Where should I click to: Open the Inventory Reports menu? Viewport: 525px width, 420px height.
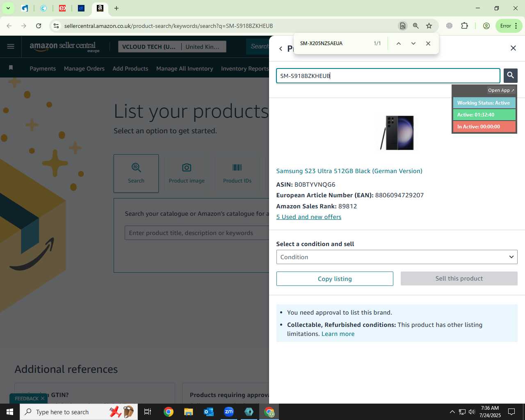coord(245,68)
